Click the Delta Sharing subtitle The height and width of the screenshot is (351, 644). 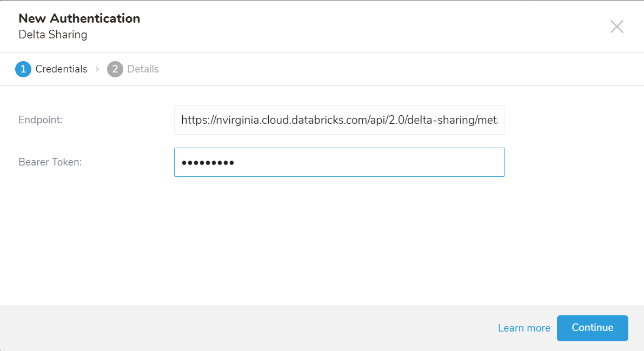53,35
